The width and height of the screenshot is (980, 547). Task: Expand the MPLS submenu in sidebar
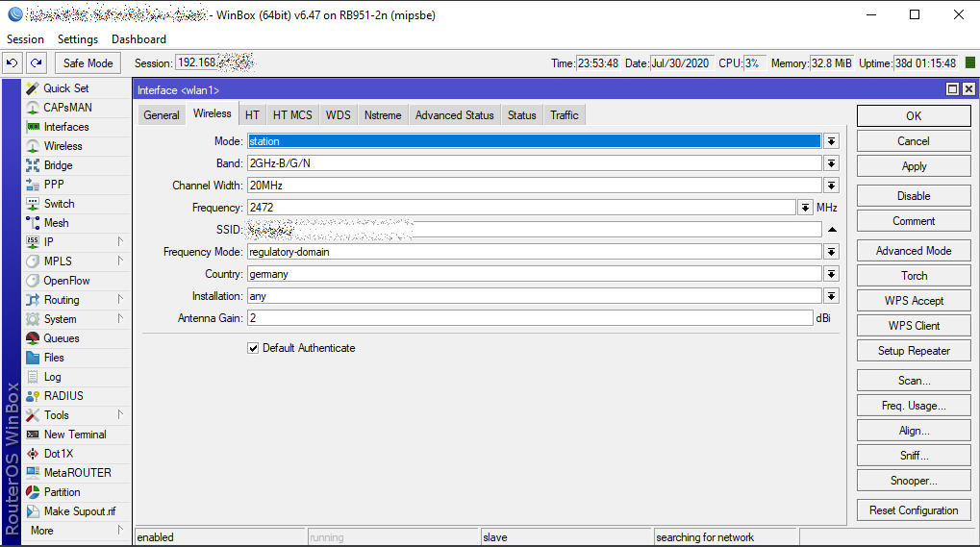click(x=120, y=261)
